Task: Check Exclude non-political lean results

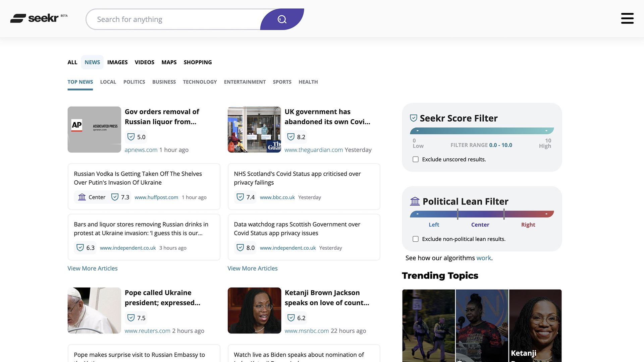Action: pos(416,239)
